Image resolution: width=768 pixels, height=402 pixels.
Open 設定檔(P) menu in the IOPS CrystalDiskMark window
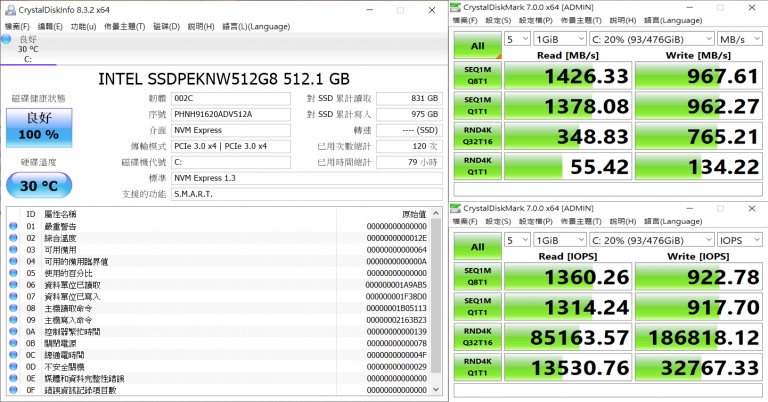click(x=536, y=221)
